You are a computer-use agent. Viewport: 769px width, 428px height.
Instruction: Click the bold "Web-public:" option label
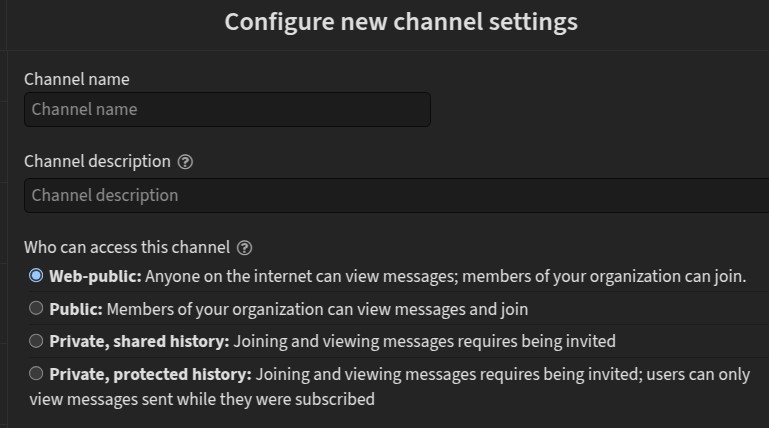[96, 276]
